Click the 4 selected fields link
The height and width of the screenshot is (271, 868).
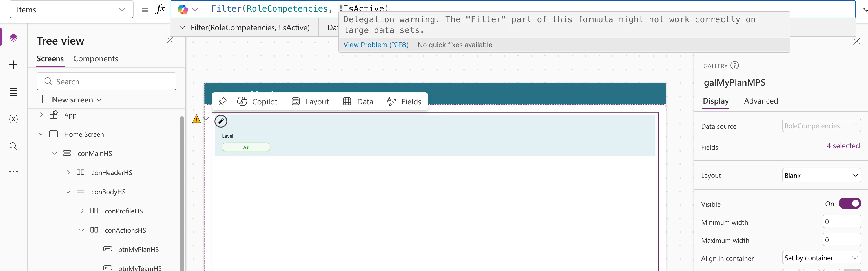pos(843,145)
